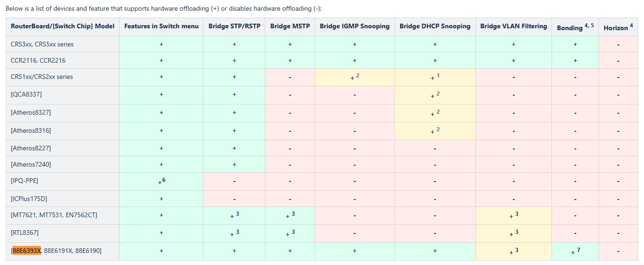644x265 pixels.
Task: Click footnote 2 in CRS1xx/CRS2xx IGMP Snooping cell
Action: click(358, 76)
